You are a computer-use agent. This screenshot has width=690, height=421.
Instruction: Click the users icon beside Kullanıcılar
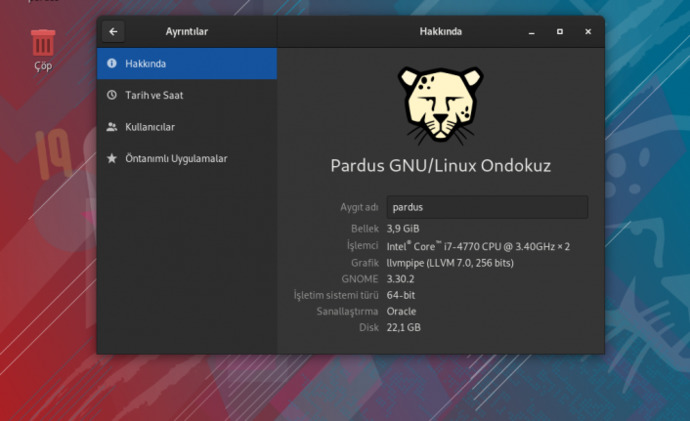(112, 127)
